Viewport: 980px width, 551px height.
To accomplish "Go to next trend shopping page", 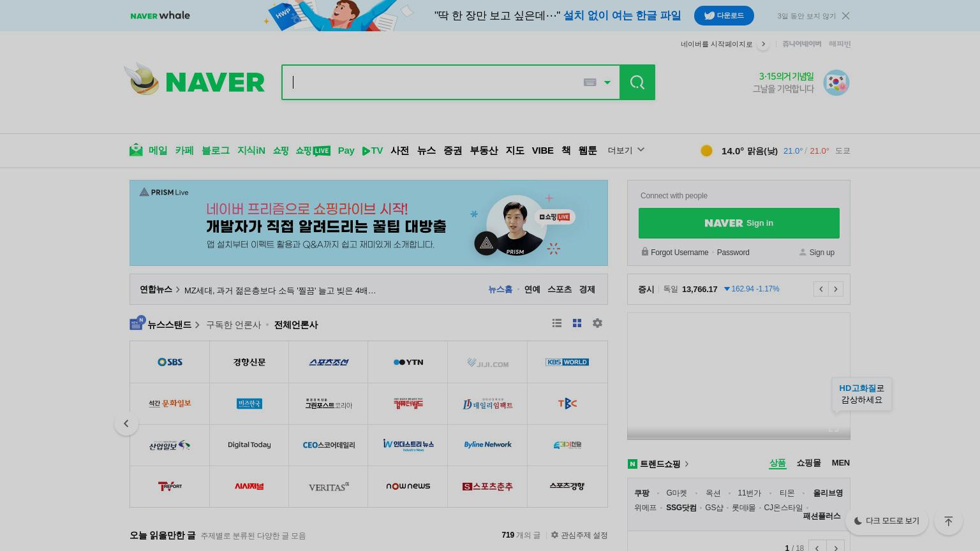I will (x=835, y=547).
